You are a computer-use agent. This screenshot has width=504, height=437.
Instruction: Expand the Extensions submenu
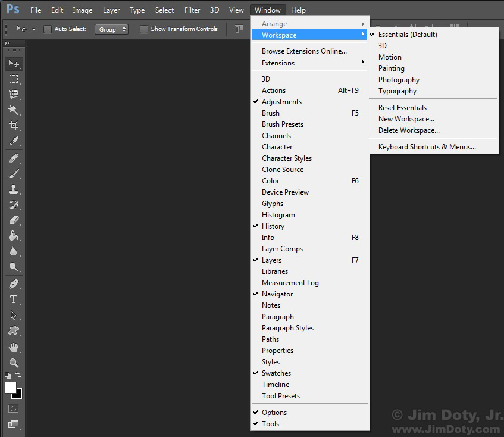pyautogui.click(x=310, y=63)
